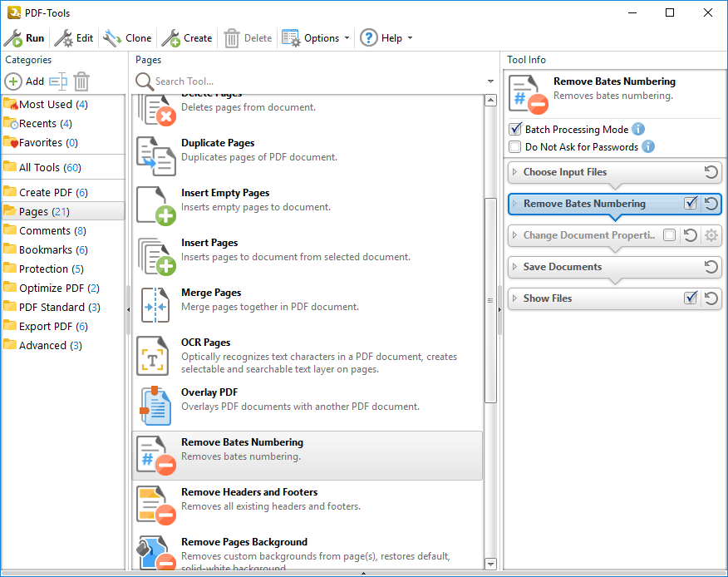Collapse the Categories panel with splitter arrow
The height and width of the screenshot is (577, 728).
128,309
